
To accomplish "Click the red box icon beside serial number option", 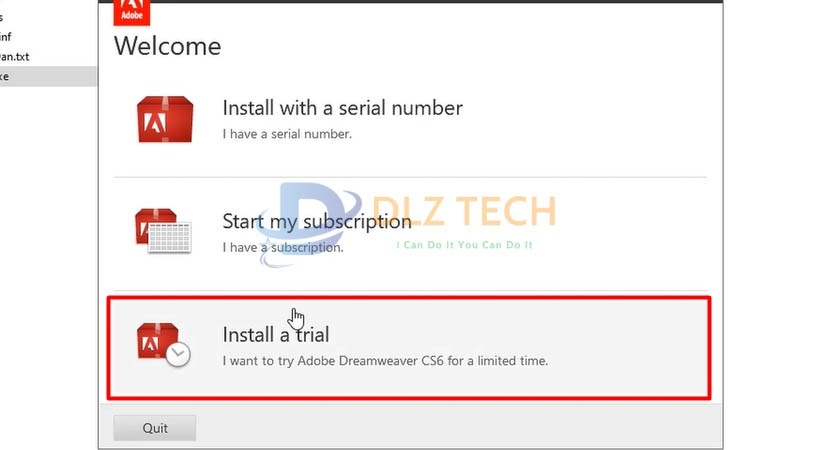I will [x=163, y=119].
